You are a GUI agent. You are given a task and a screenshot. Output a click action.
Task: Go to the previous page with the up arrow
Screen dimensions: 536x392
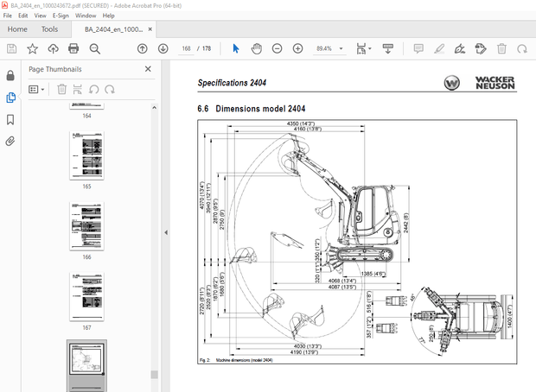142,49
